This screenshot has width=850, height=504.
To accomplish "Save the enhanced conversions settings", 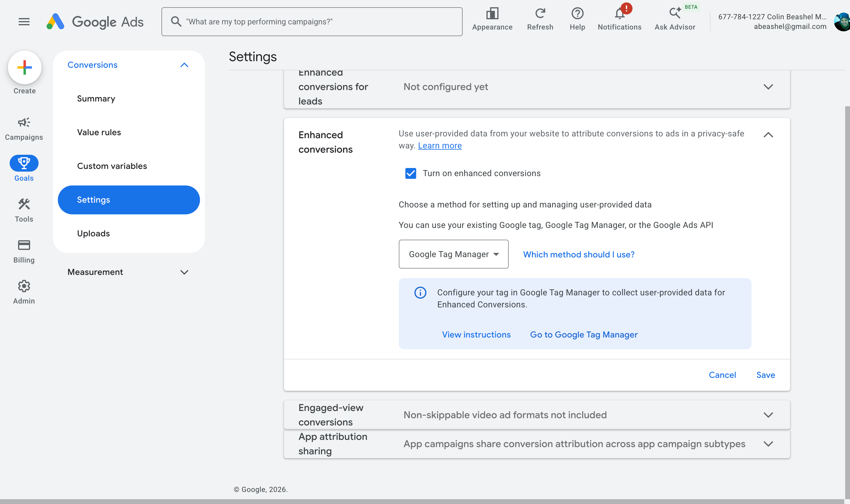I will coord(765,375).
